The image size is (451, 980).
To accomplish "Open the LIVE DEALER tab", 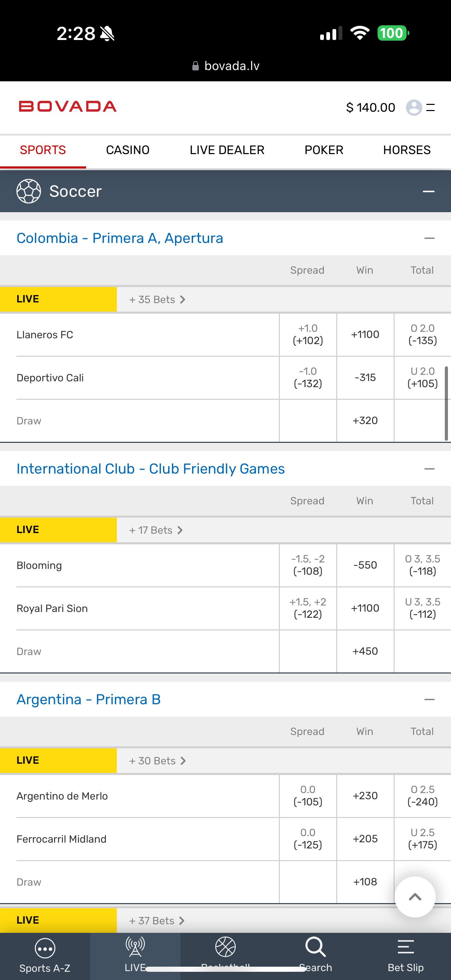I will pos(227,150).
